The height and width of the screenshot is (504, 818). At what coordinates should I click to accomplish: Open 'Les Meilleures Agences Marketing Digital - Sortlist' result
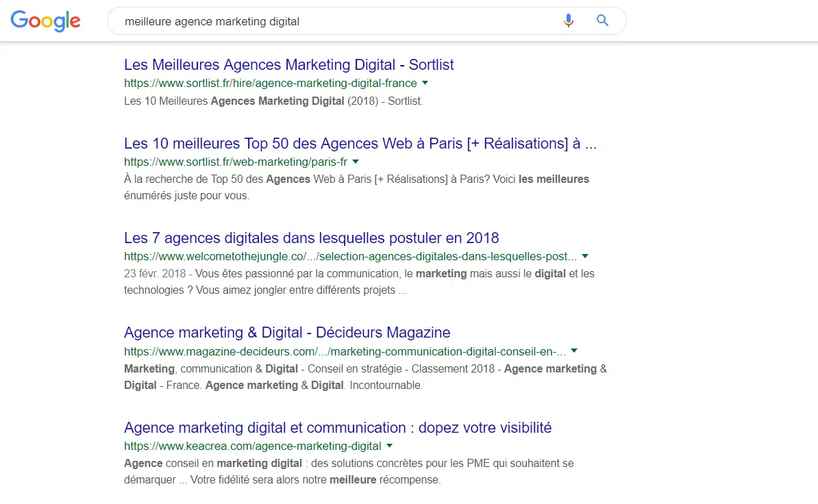point(288,65)
